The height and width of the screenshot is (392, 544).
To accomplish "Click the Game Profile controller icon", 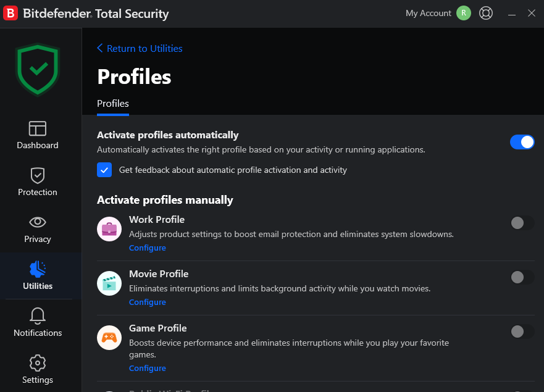I will [109, 338].
